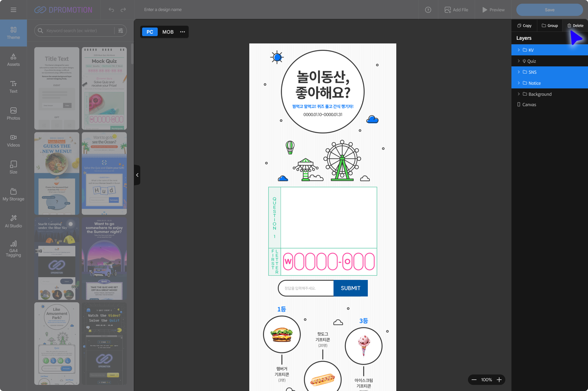Open the Assets sidebar panel
This screenshot has height=391, width=588.
coord(13,60)
